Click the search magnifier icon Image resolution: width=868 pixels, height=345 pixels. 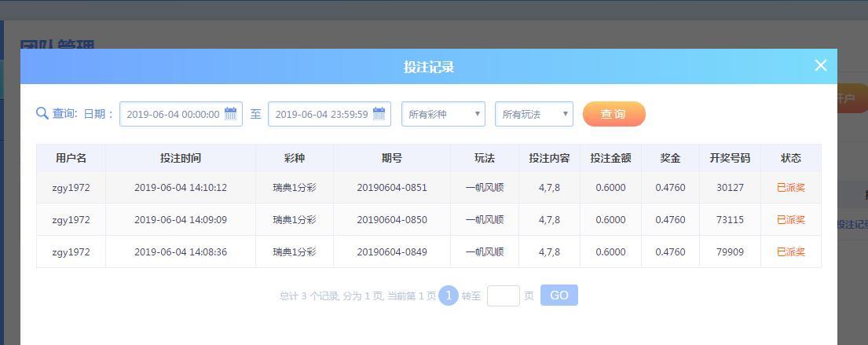coord(42,113)
